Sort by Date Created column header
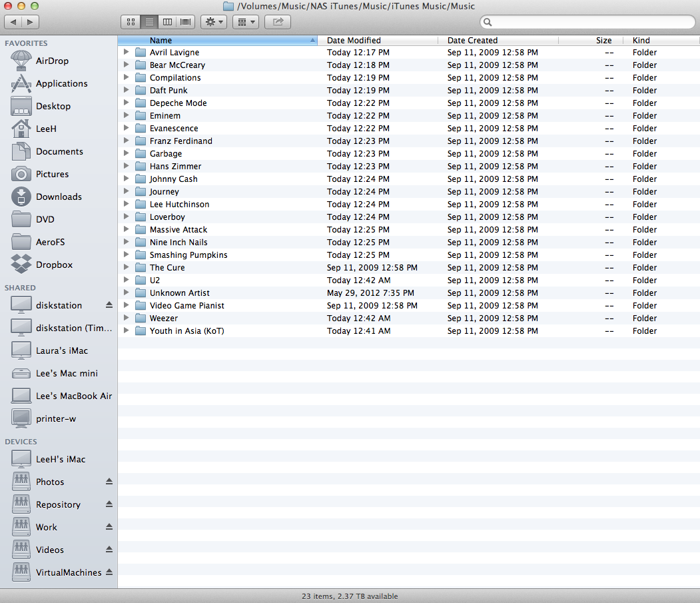Screen dimensions: 700x603 pos(498,40)
